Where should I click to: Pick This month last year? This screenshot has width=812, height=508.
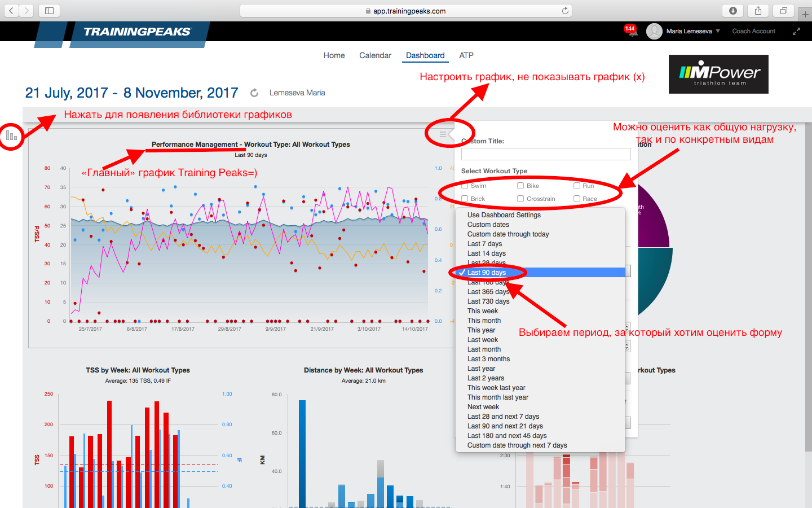point(540,397)
